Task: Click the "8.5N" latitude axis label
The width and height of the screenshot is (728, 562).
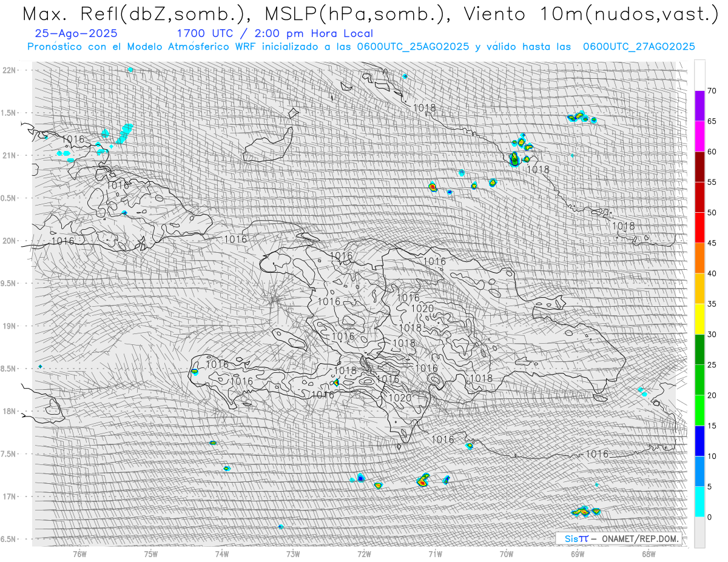Action: 9,369
